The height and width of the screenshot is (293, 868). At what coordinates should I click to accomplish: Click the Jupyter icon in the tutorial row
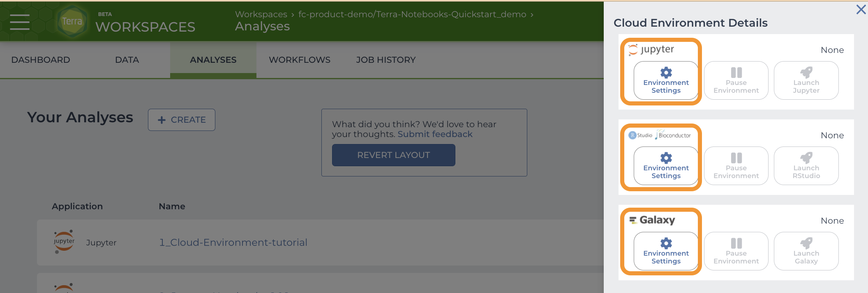tap(64, 242)
